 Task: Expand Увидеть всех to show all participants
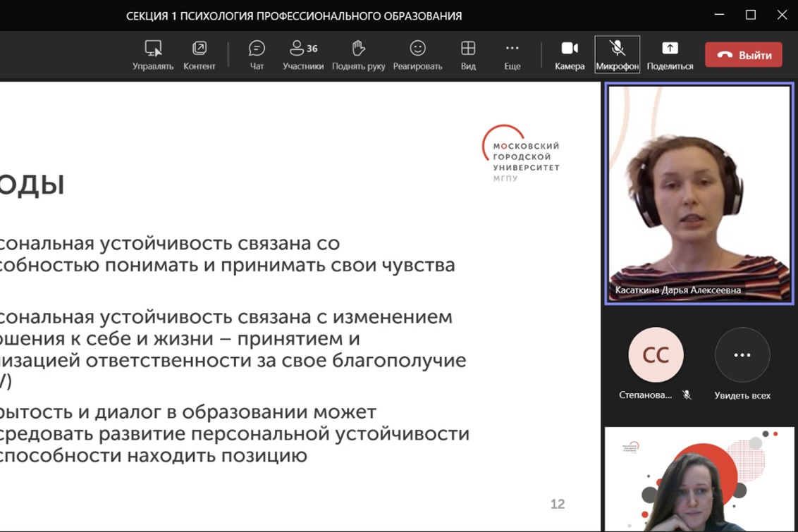coord(742,355)
